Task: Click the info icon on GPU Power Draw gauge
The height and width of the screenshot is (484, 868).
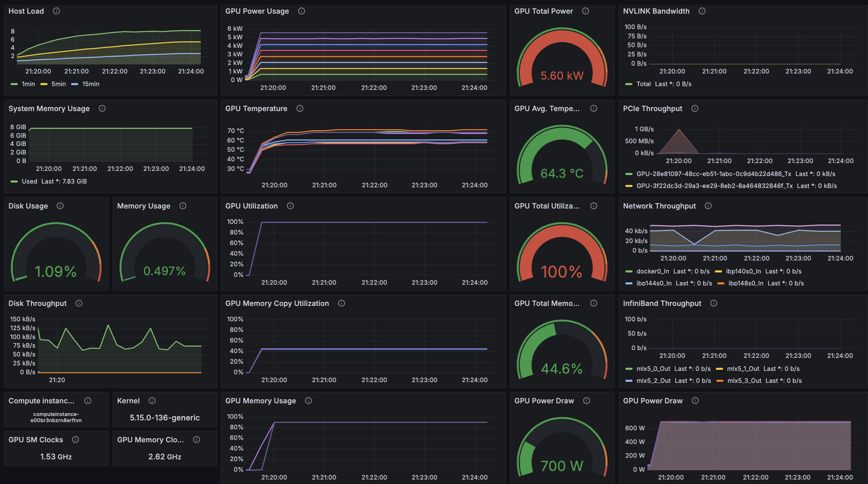Action: click(586, 401)
